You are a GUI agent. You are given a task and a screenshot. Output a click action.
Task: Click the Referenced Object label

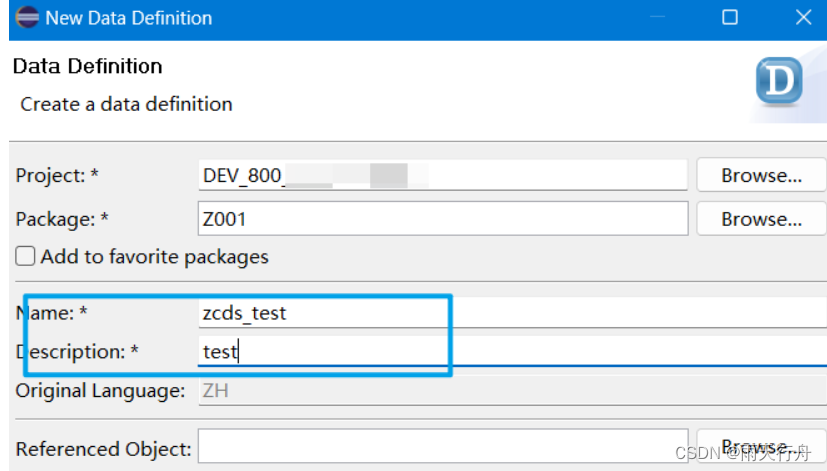coord(103,449)
